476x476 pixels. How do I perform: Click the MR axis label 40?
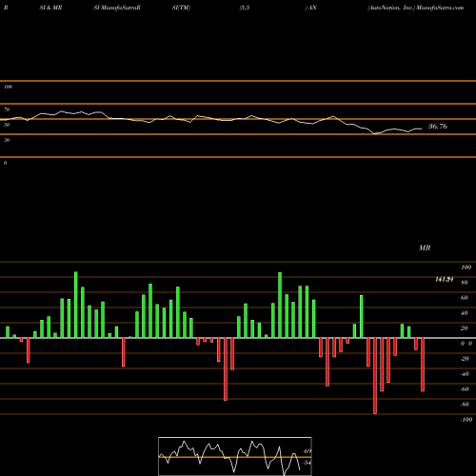465,313
